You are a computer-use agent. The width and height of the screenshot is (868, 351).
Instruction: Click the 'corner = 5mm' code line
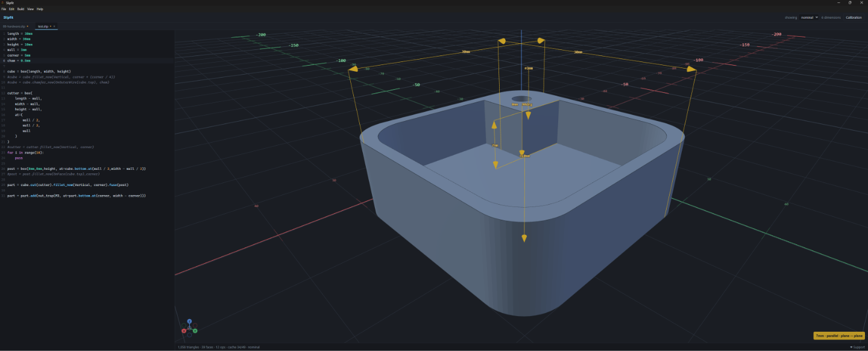pyautogui.click(x=19, y=55)
